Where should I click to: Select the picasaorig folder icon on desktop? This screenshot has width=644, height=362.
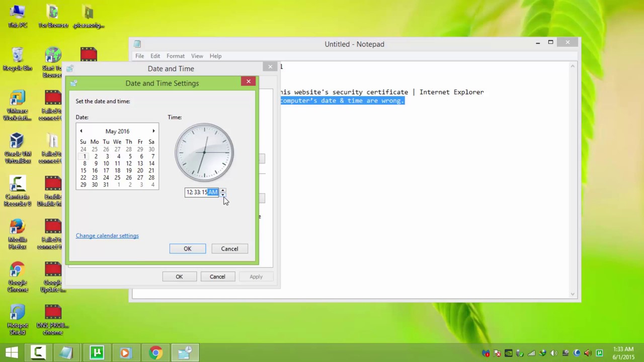(89, 16)
